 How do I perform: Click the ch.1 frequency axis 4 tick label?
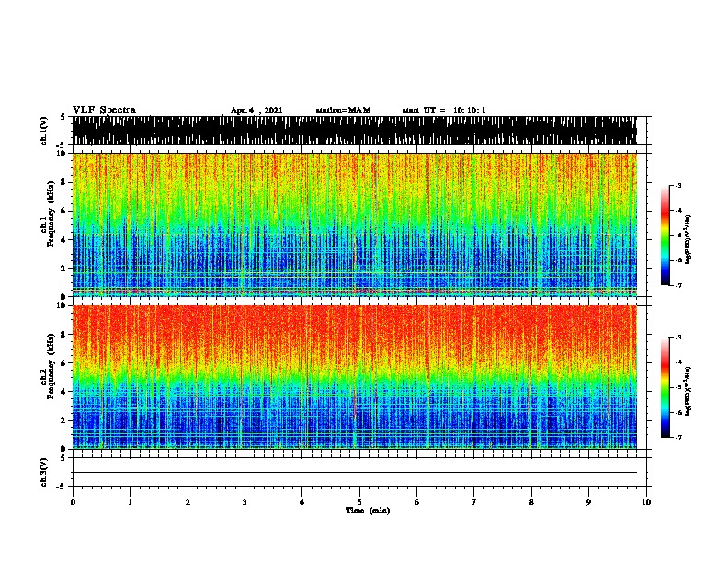pos(64,239)
